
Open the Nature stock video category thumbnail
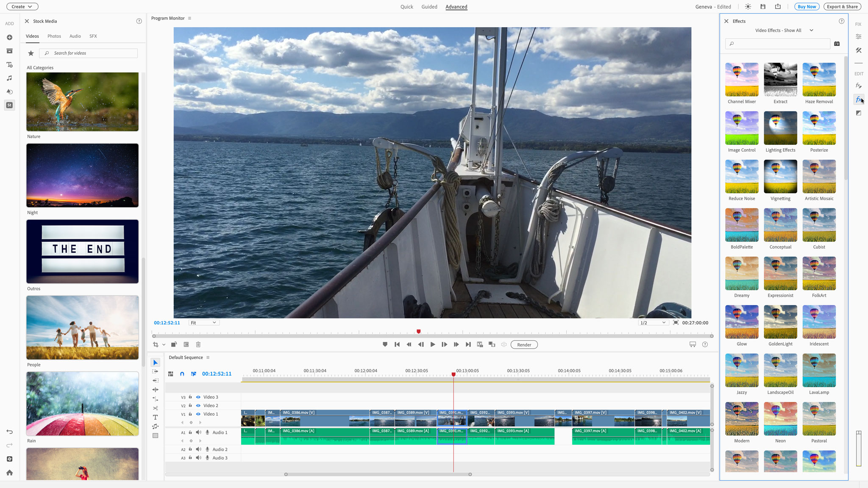[x=82, y=102]
